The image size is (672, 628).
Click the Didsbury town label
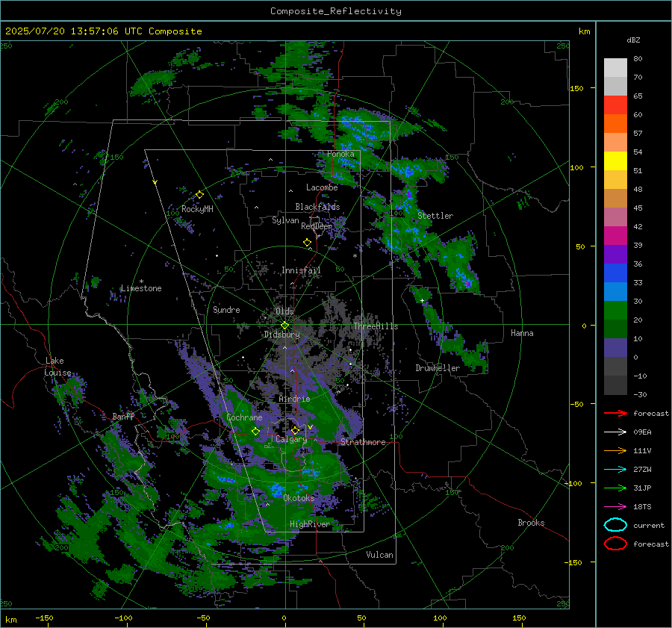pos(281,335)
